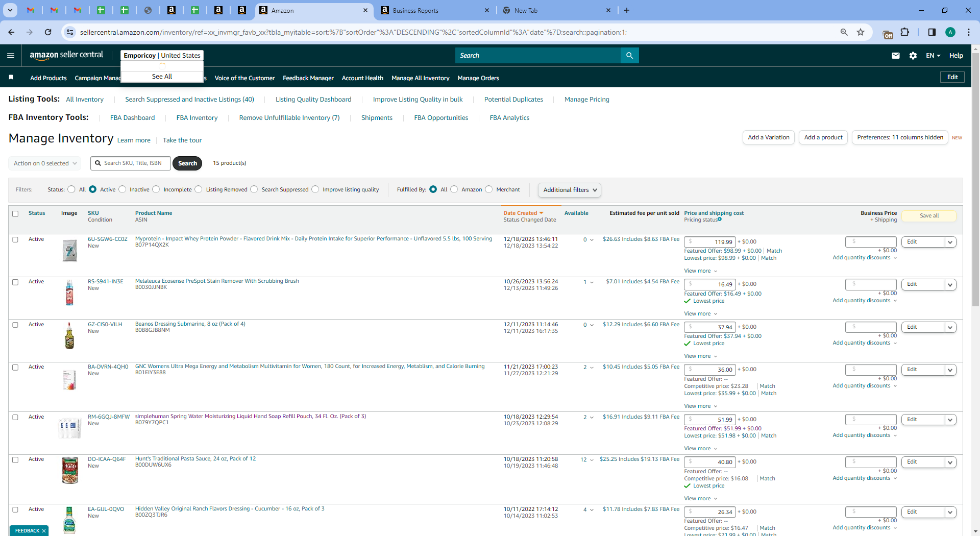Viewport: 980px width, 536px height.
Task: Edit the price field showing 119.99
Action: point(710,242)
